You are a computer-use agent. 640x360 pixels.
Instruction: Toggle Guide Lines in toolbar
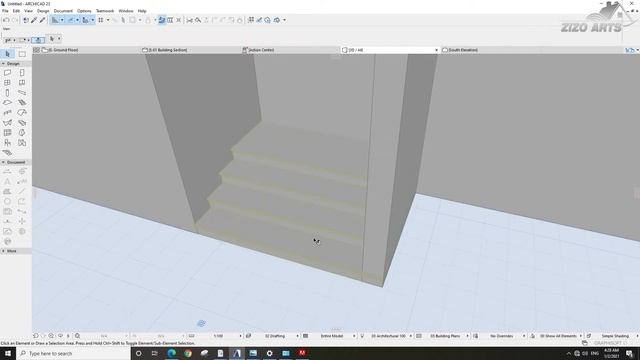click(55, 20)
